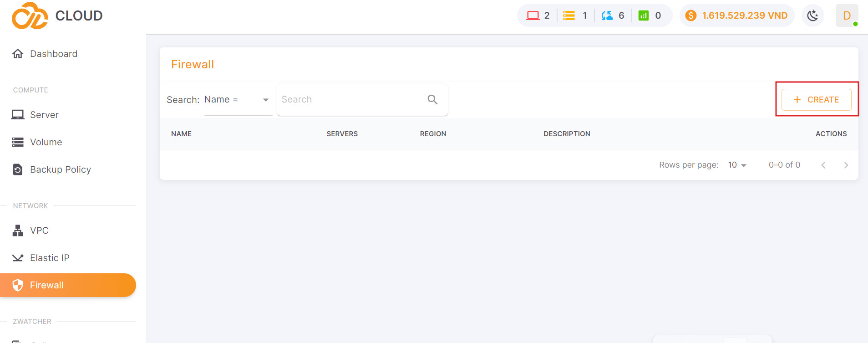Click the Server laptop icon in sidebar
The height and width of the screenshot is (343, 868).
(18, 115)
